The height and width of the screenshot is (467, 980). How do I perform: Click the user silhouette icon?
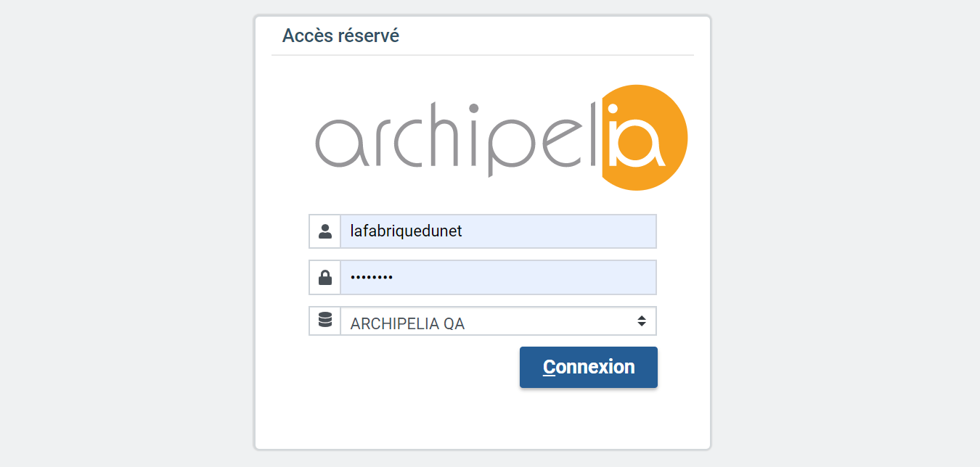pyautogui.click(x=324, y=231)
